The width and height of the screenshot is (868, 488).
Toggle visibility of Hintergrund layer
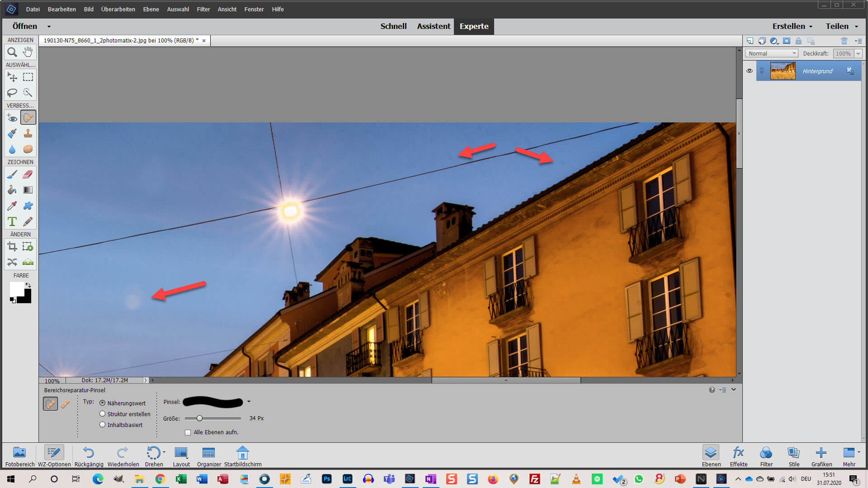(x=750, y=71)
